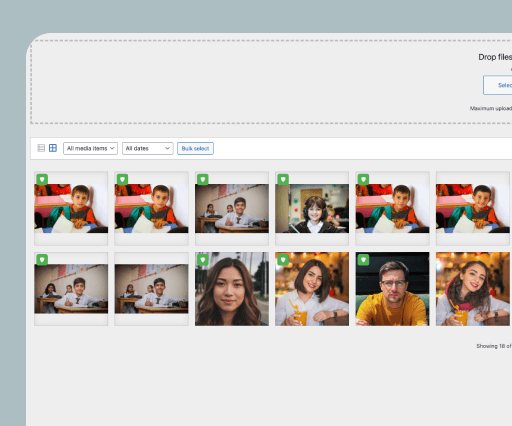
Task: Open the All dates dropdown
Action: point(148,148)
